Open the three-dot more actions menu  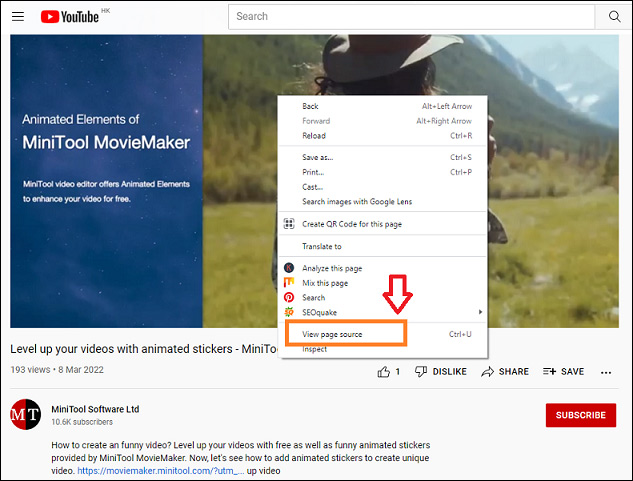(606, 372)
